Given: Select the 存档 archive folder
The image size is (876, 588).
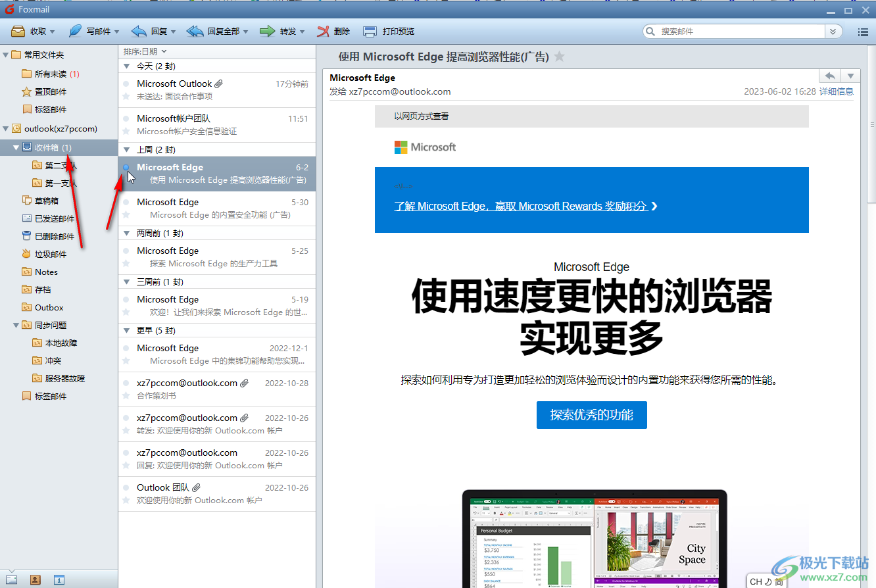Looking at the screenshot, I should point(36,289).
